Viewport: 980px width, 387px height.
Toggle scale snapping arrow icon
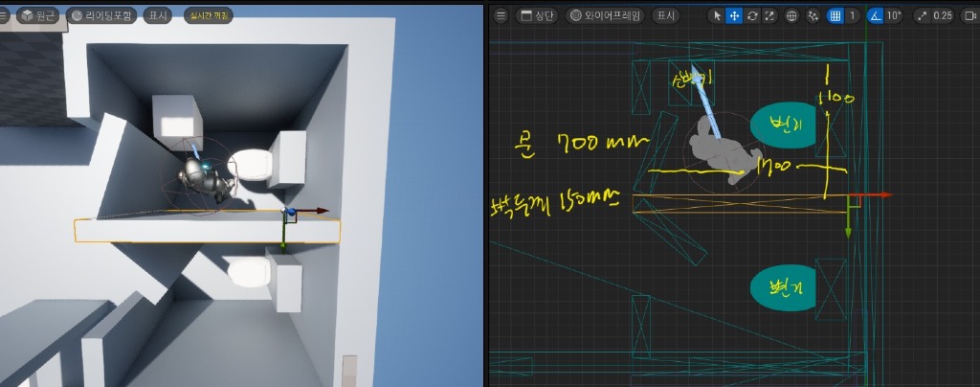click(924, 16)
